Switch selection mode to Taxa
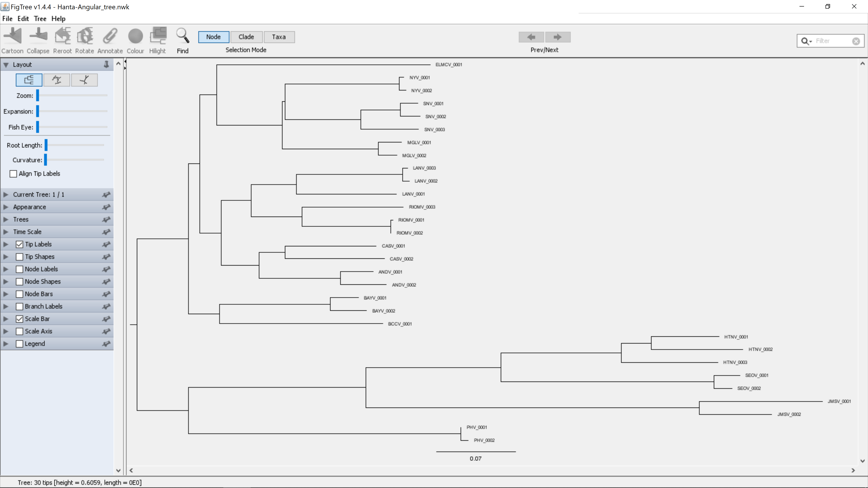Viewport: 868px width, 488px height. [x=279, y=37]
